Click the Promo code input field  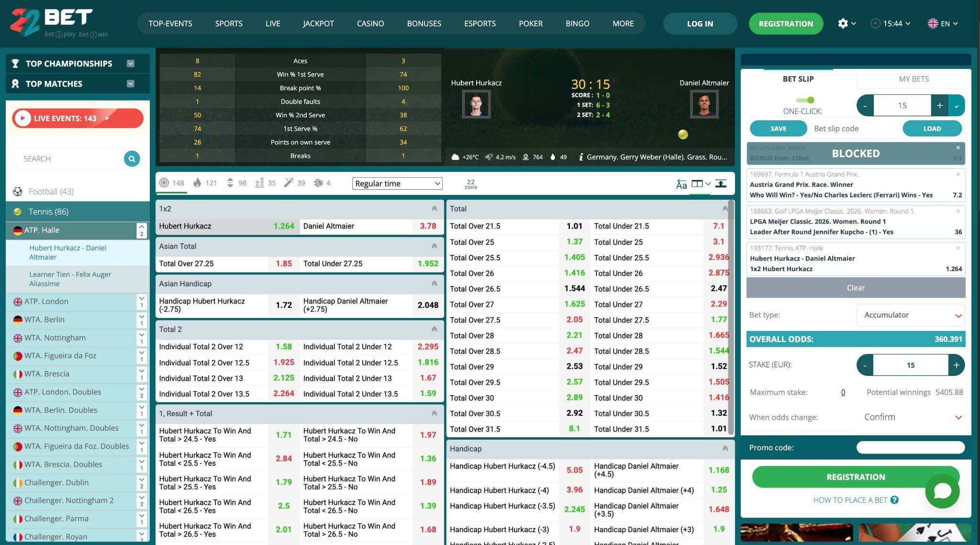click(910, 447)
